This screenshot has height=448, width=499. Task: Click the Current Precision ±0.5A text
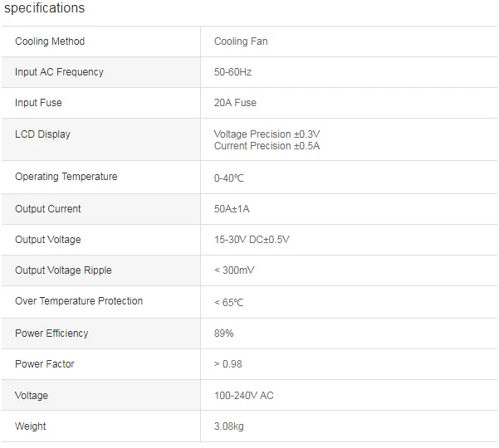click(x=267, y=146)
